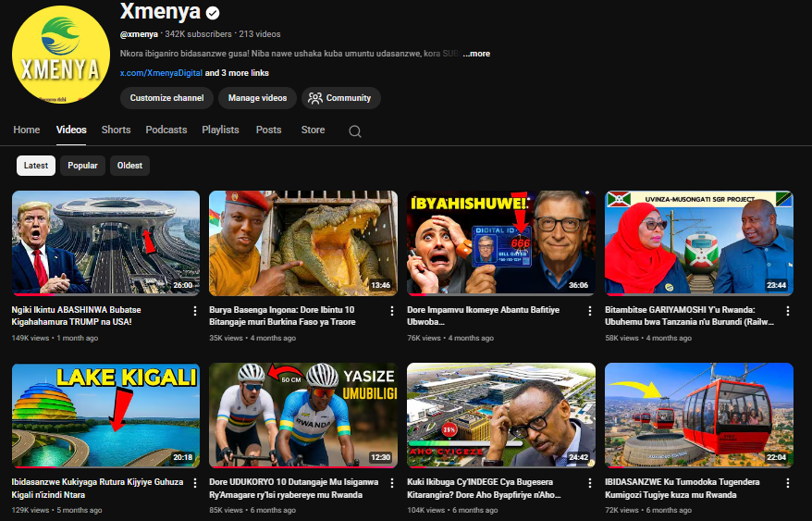Open options menu for Burya Basenga Ingona video
Image resolution: width=812 pixels, height=521 pixels.
392,311
